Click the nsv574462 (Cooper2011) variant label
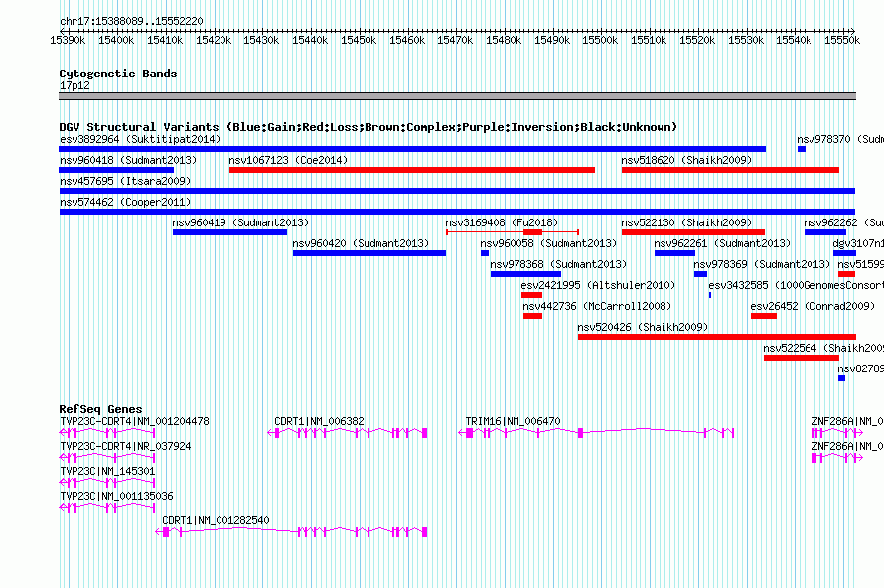Image resolution: width=884 pixels, height=588 pixels. (125, 202)
